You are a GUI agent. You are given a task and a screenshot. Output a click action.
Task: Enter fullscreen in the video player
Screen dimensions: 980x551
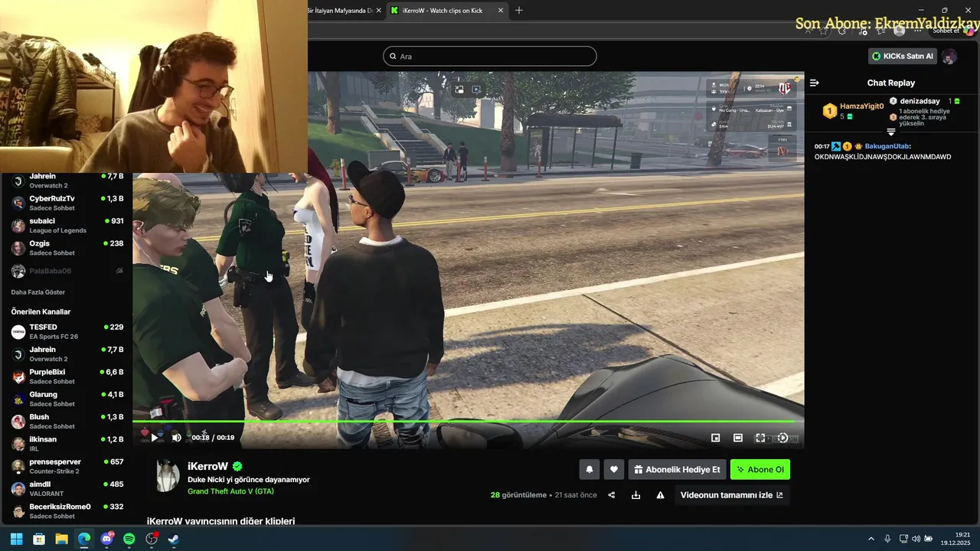pos(760,438)
